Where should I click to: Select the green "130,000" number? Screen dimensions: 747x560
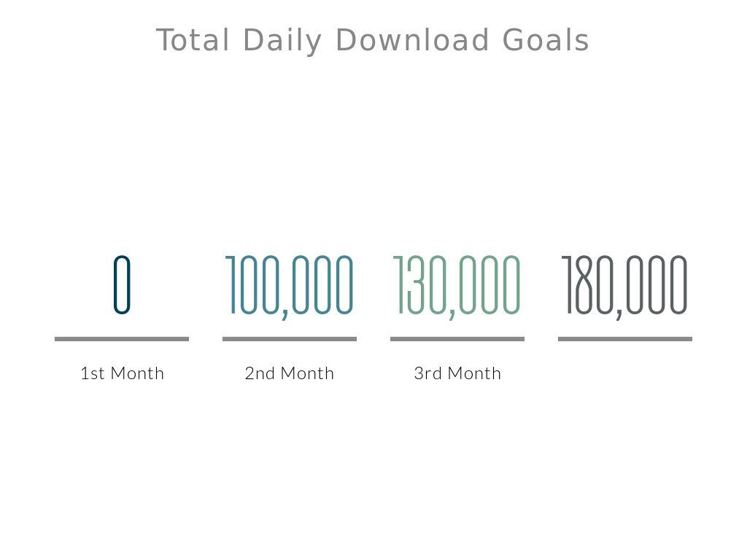click(457, 285)
